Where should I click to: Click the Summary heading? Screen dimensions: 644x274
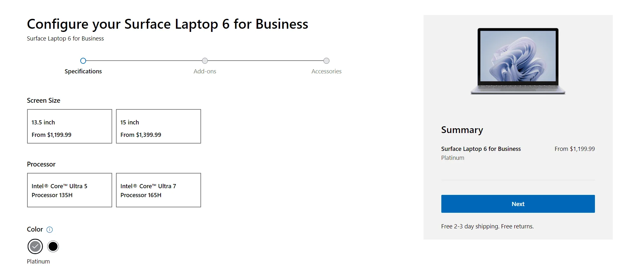(462, 130)
